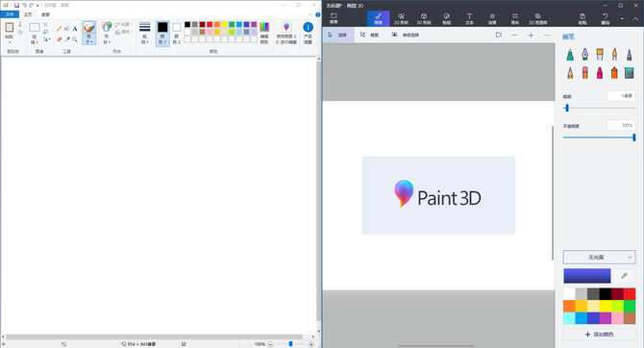Switch to the View tab in Paint

45,14
